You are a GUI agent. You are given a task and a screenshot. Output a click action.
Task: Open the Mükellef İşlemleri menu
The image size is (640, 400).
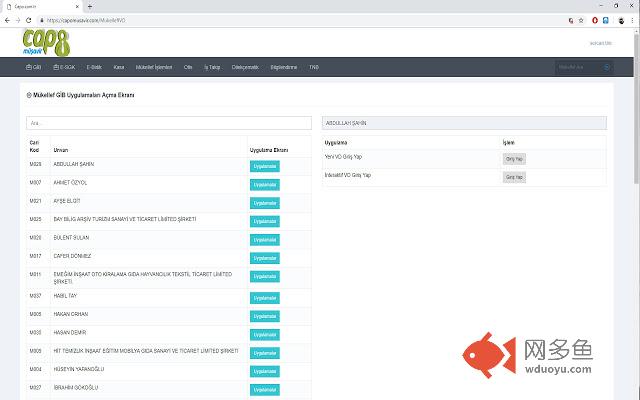tap(154, 67)
